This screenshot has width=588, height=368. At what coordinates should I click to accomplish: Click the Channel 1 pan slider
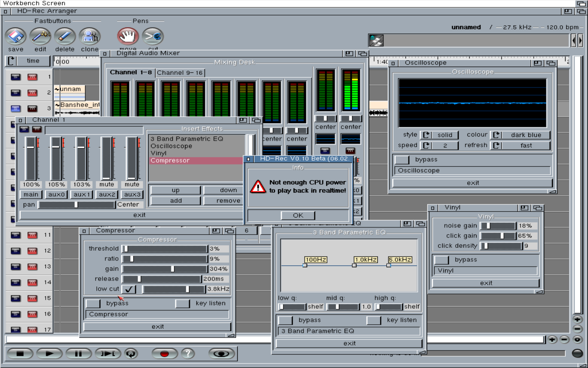(77, 205)
